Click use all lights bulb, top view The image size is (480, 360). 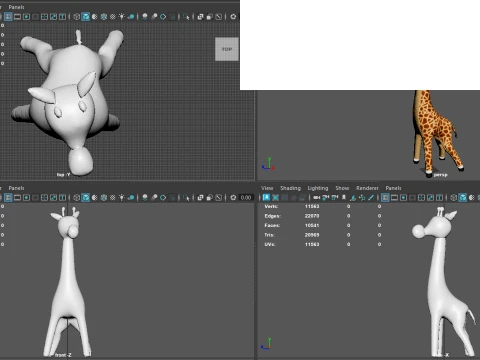tap(122, 17)
